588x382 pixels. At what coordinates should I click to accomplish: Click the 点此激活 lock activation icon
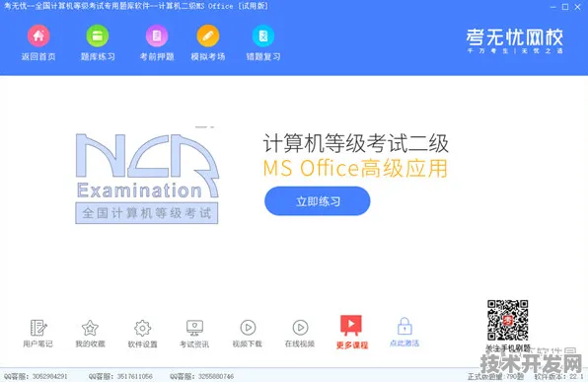click(404, 326)
